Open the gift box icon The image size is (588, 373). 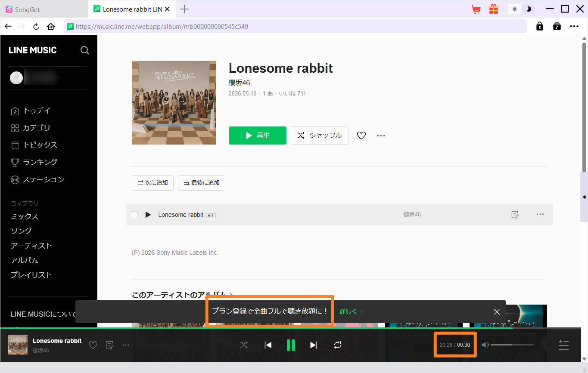coord(493,9)
